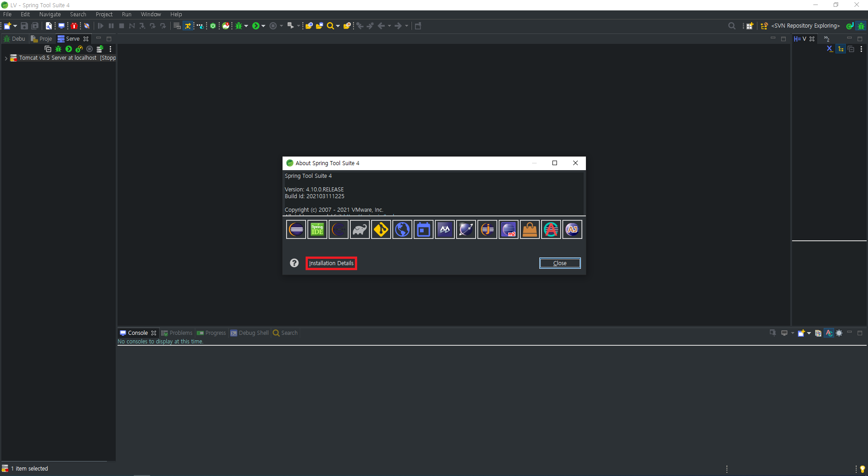The height and width of the screenshot is (476, 868).
Task: Click the Git feature icon in About dialog
Action: click(x=381, y=229)
